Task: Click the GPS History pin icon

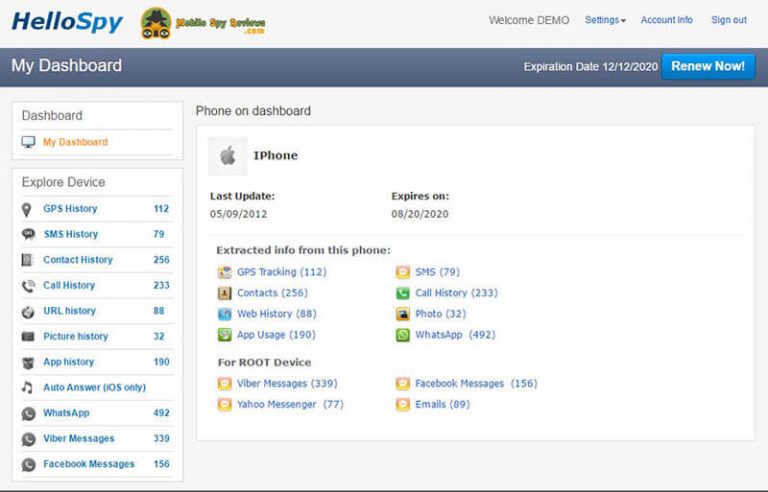Action: point(27,210)
